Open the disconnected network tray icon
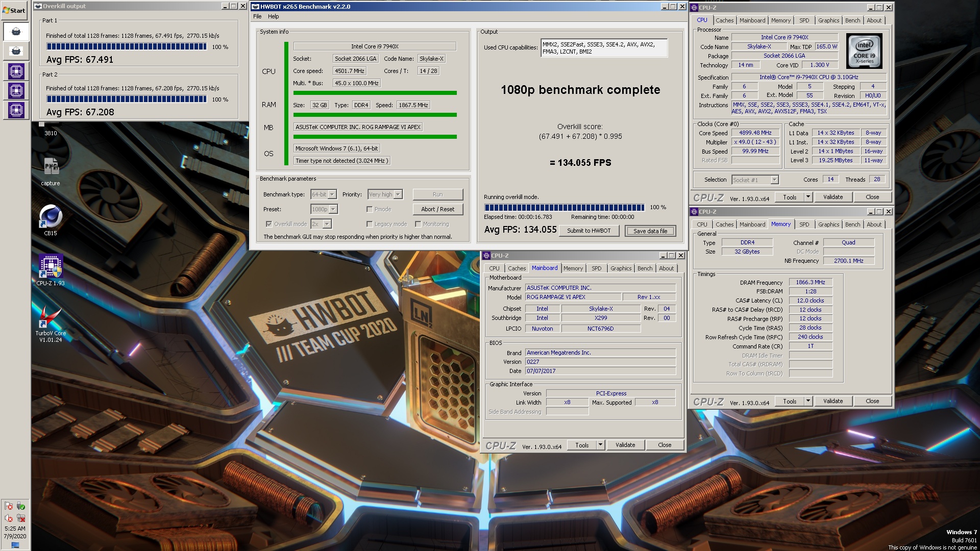This screenshot has width=980, height=551. (x=21, y=518)
